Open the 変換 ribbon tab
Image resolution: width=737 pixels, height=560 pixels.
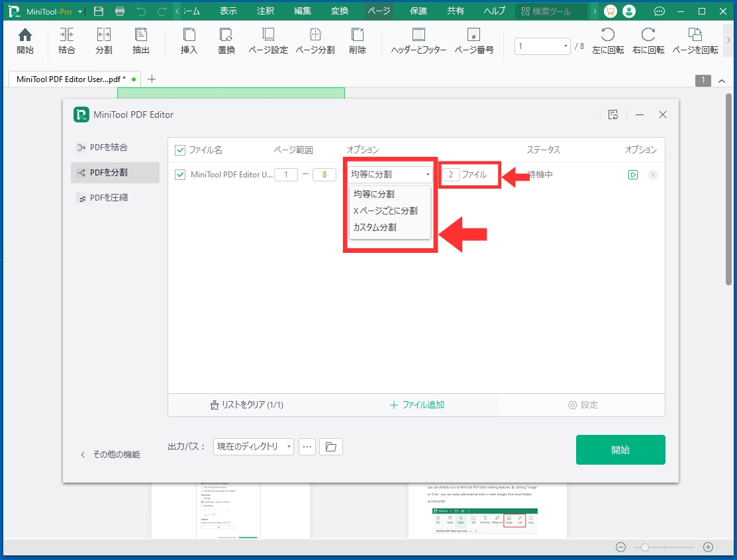(339, 11)
